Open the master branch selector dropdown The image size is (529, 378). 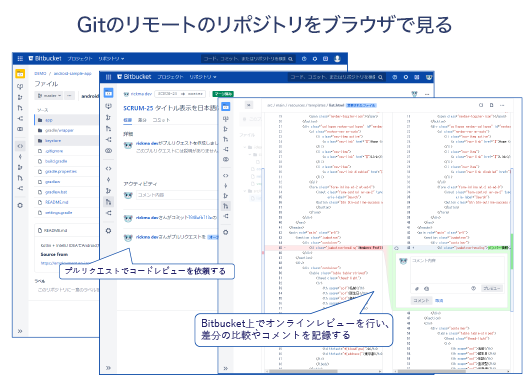coord(49,96)
